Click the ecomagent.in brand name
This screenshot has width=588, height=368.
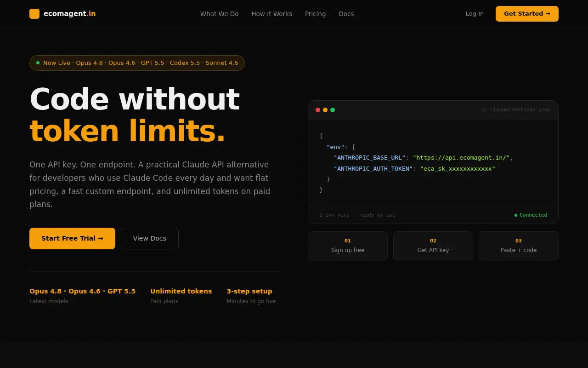[70, 14]
